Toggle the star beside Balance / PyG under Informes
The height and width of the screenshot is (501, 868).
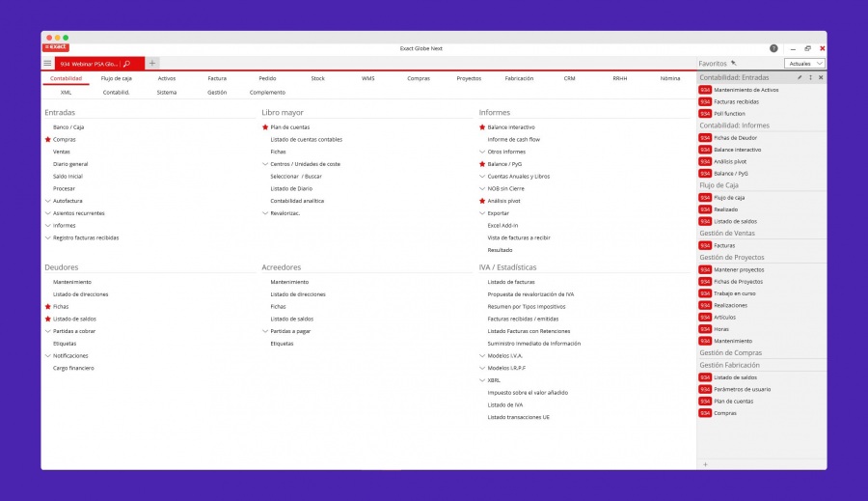pyautogui.click(x=482, y=164)
